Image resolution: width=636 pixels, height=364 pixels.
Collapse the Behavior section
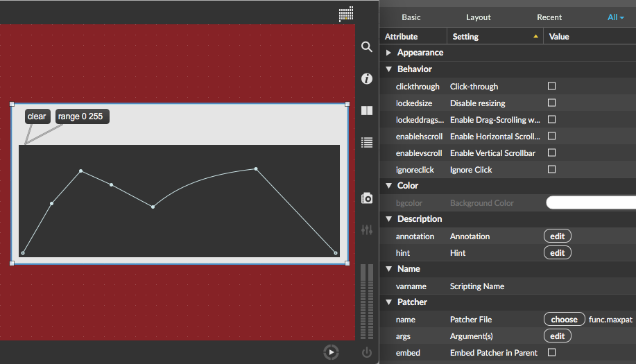[x=388, y=69]
